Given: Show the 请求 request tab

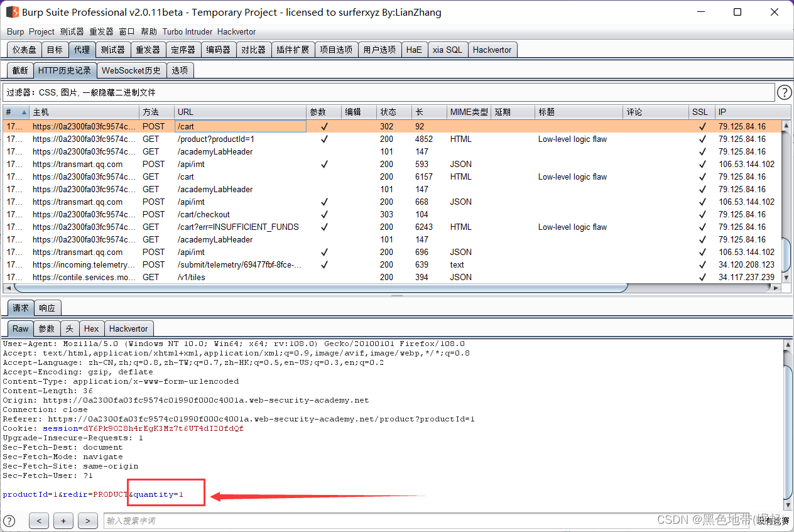Looking at the screenshot, I should click(21, 308).
